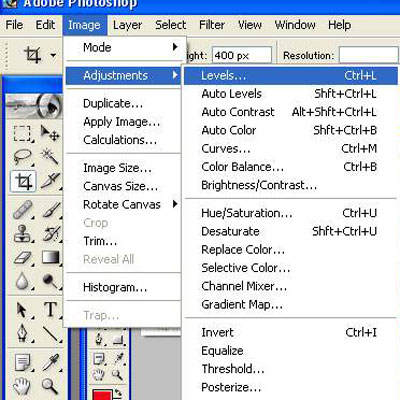Open the File menu
Screen dimensions: 400x400
14,25
